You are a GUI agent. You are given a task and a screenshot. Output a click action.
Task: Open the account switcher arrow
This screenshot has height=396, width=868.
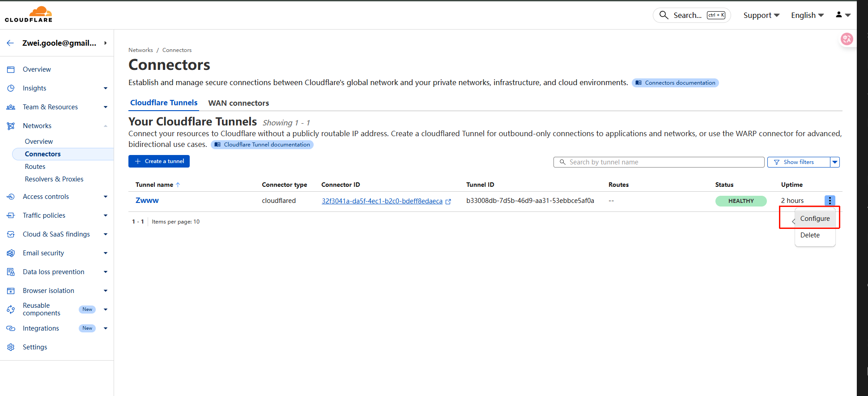pyautogui.click(x=106, y=43)
